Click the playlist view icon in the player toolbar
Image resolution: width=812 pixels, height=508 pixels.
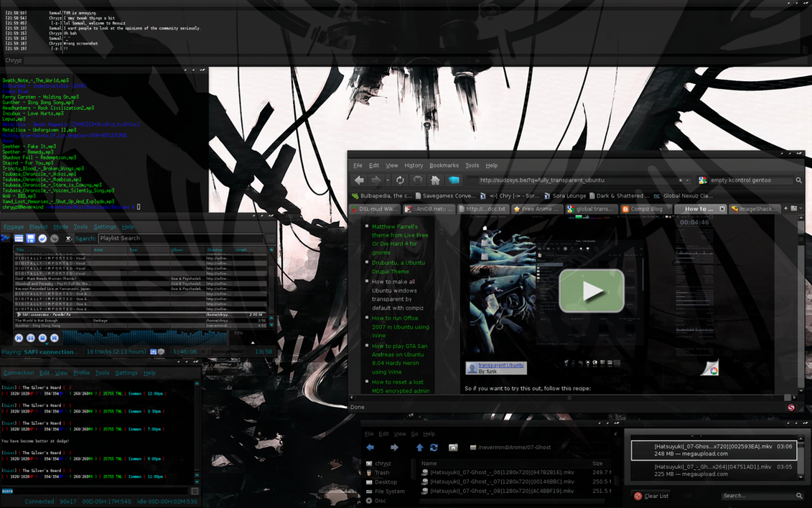click(x=19, y=239)
